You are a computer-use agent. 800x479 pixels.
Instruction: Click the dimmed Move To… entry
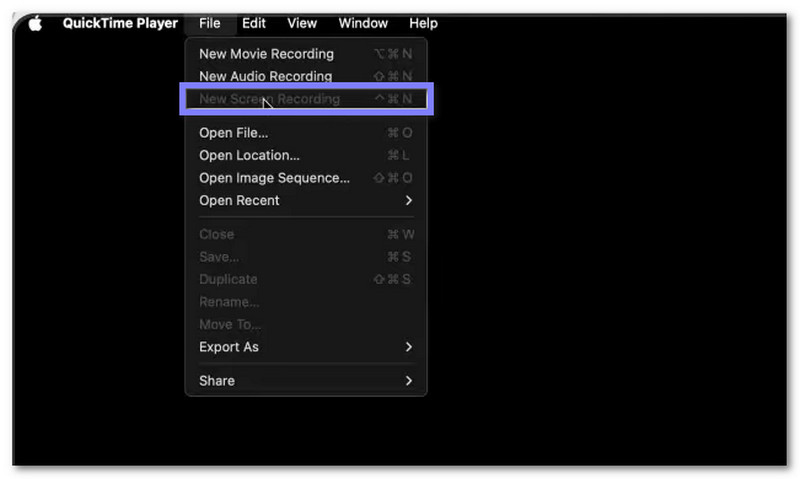[306, 324]
